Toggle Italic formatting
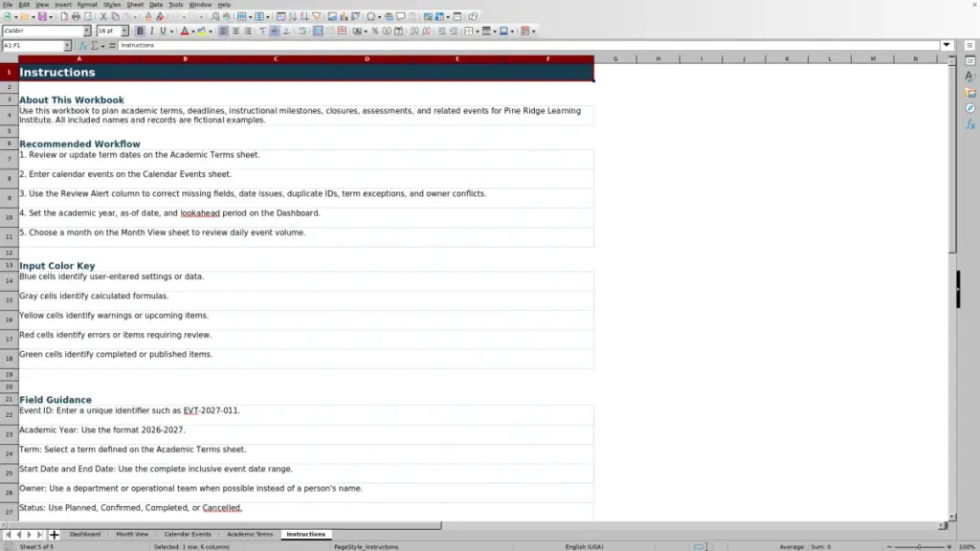 (151, 31)
